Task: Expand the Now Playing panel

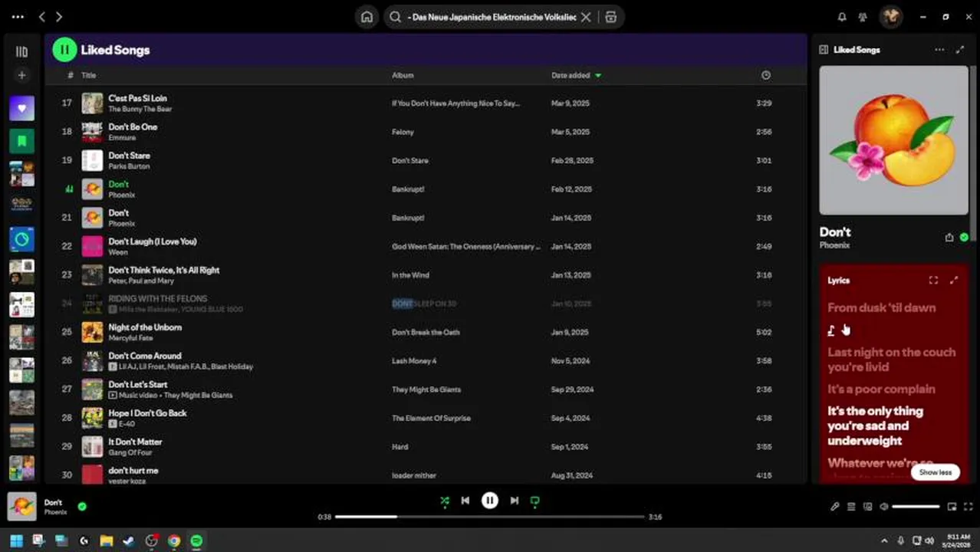Action: 960,50
